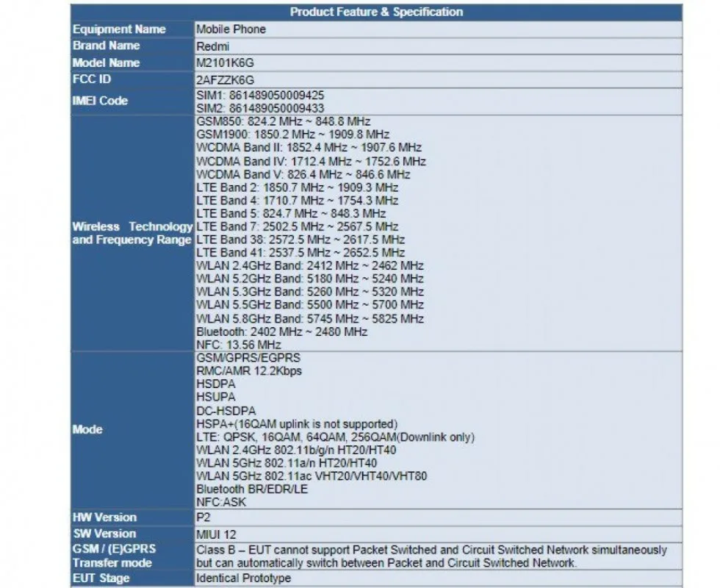Select the 'HW Version' label cell

pos(132,517)
